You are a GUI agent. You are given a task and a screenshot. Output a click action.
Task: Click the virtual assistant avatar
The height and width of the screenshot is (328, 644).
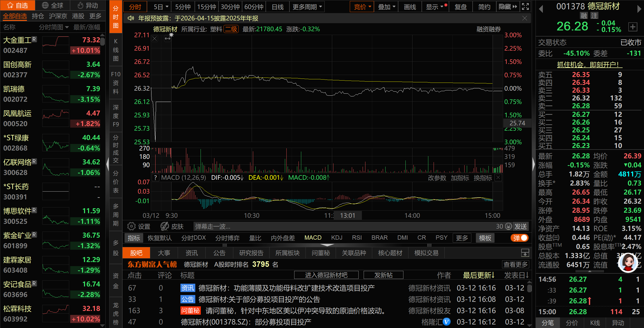point(628,263)
